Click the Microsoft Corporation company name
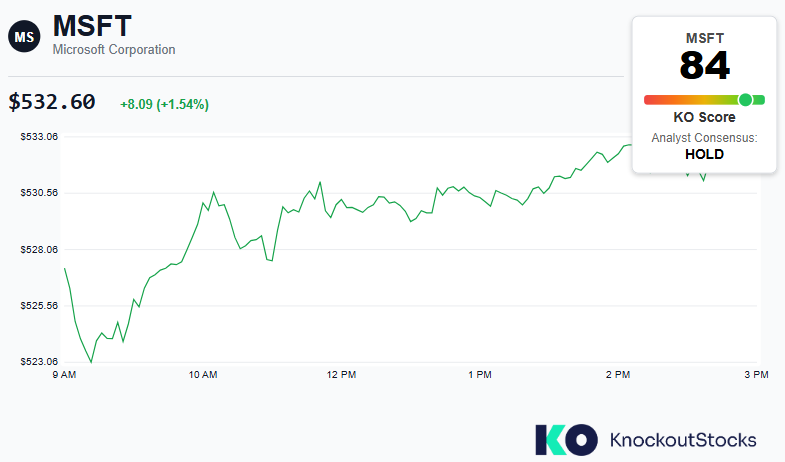Image resolution: width=785 pixels, height=462 pixels. (x=114, y=50)
